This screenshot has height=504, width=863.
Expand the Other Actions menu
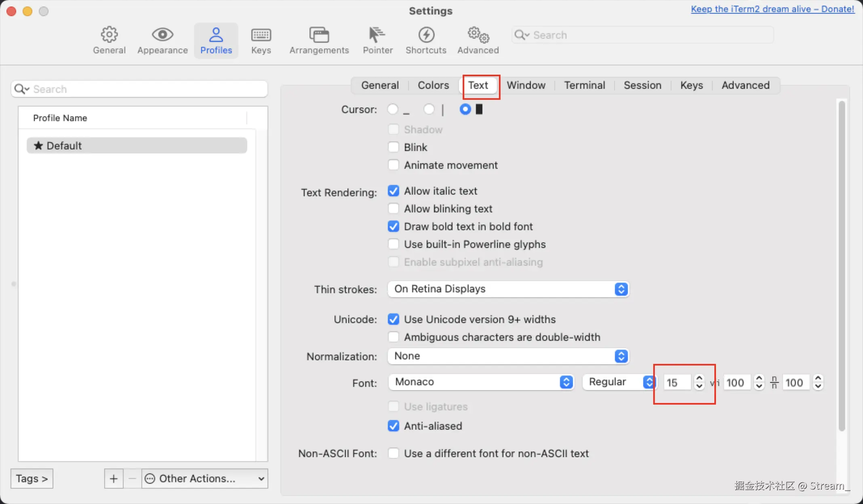(204, 479)
